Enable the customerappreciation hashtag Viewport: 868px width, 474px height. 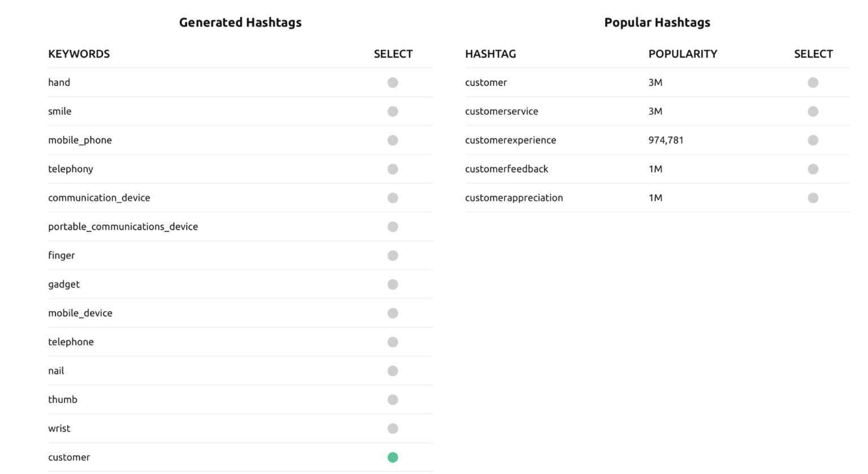click(x=813, y=198)
